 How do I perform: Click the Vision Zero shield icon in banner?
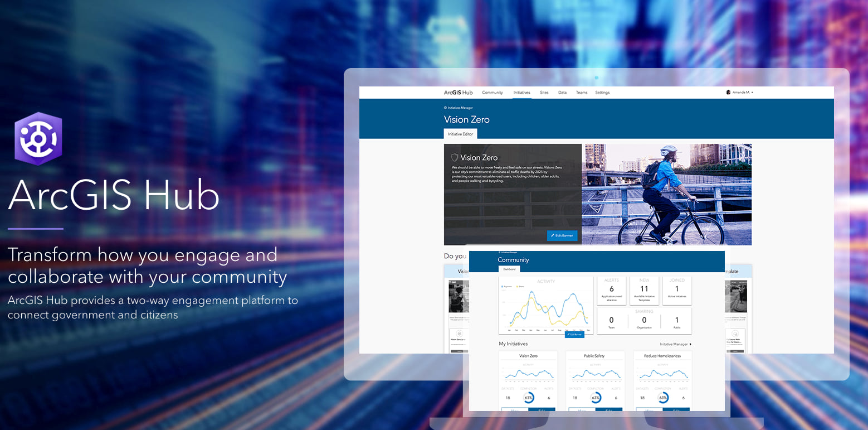click(455, 158)
